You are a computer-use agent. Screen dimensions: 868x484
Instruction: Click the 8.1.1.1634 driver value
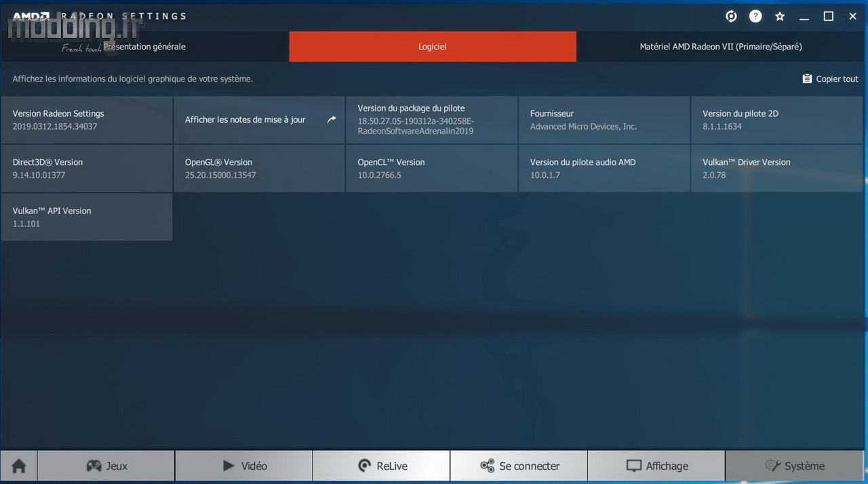[722, 126]
